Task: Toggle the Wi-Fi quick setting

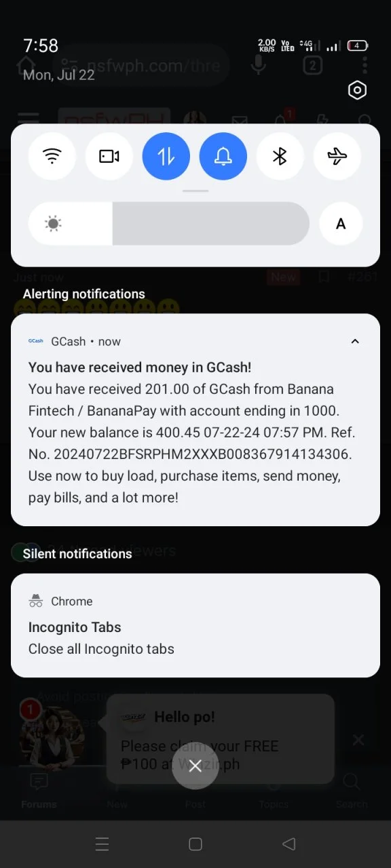Action: pyautogui.click(x=52, y=157)
